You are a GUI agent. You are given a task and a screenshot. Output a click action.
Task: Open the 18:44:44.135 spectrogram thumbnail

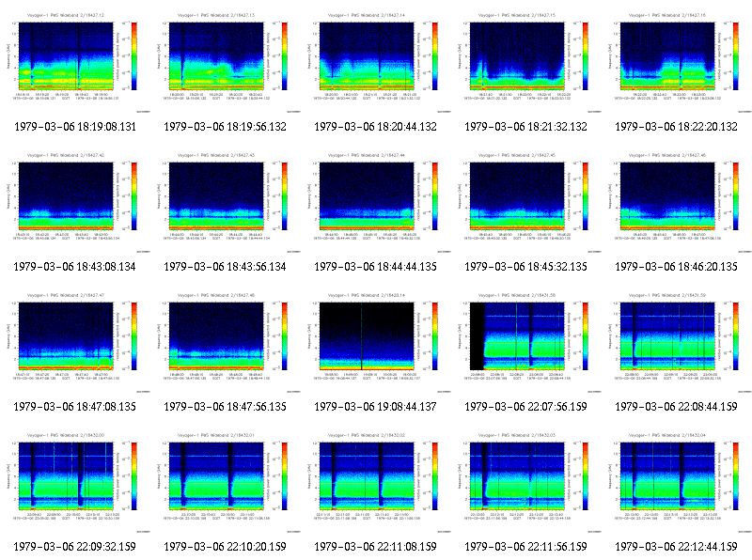[375, 203]
